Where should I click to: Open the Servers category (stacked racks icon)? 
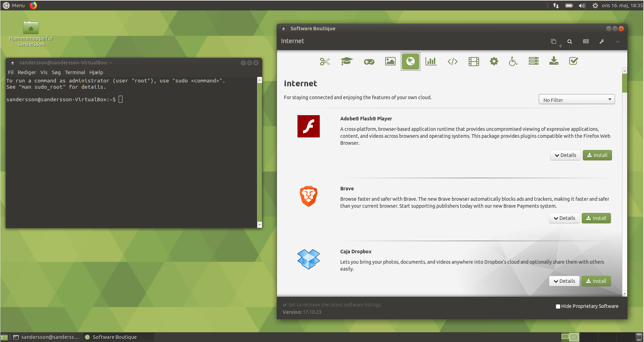coord(533,61)
